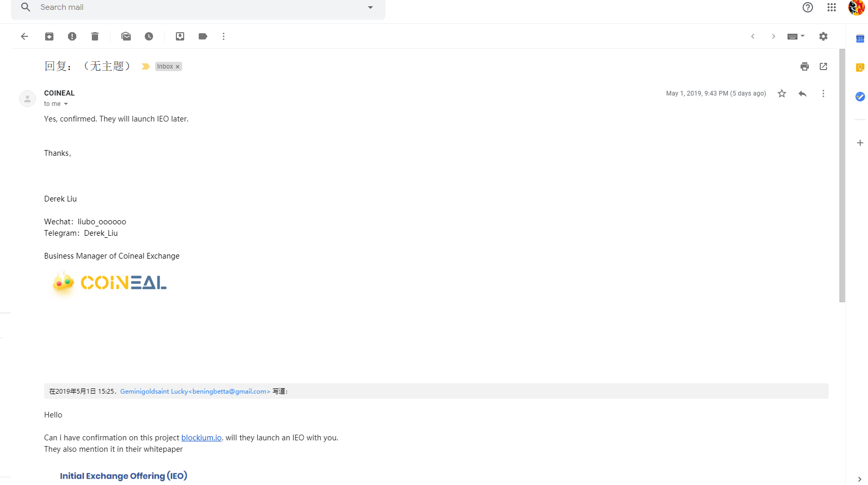
Task: Open the Google Keep side panel
Action: [x=860, y=68]
